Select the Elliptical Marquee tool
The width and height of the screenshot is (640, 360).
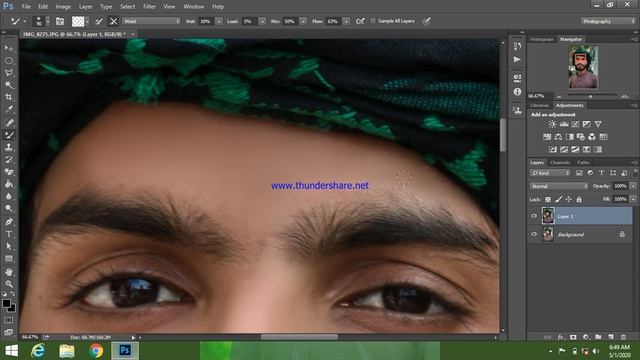(9, 60)
